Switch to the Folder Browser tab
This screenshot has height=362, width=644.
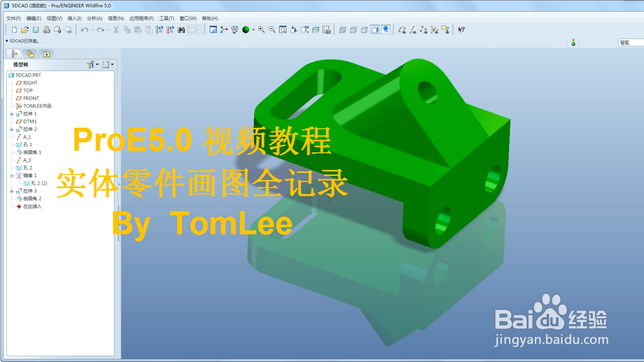pyautogui.click(x=31, y=54)
